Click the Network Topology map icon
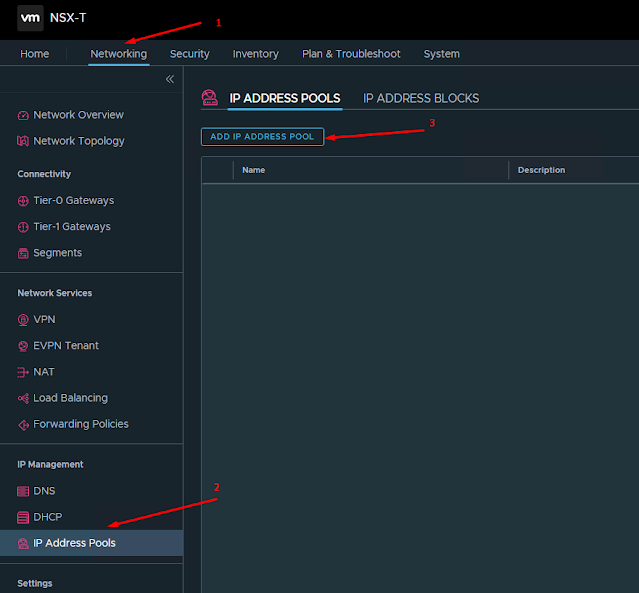The width and height of the screenshot is (639, 593). (x=23, y=141)
